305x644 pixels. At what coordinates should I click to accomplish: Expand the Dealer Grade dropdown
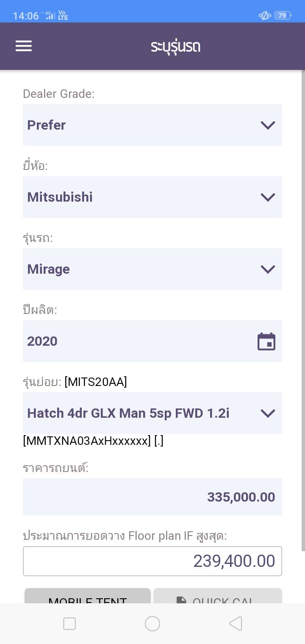(152, 125)
